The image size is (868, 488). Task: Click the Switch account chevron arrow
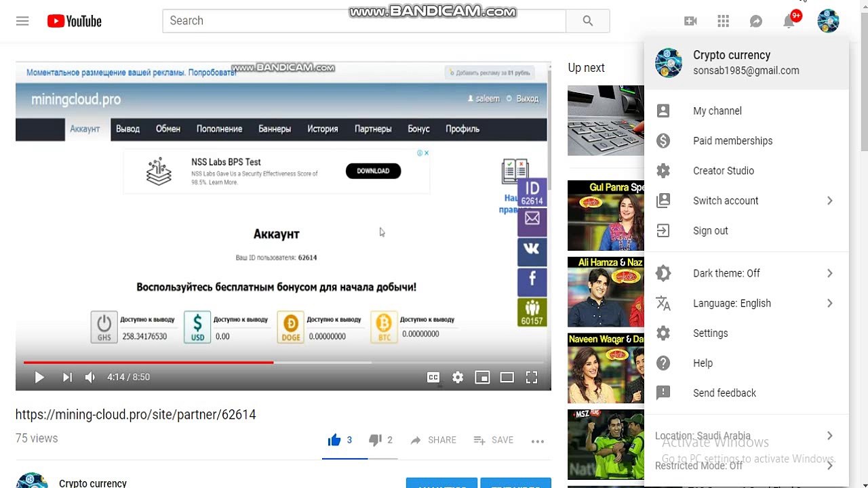pos(829,201)
